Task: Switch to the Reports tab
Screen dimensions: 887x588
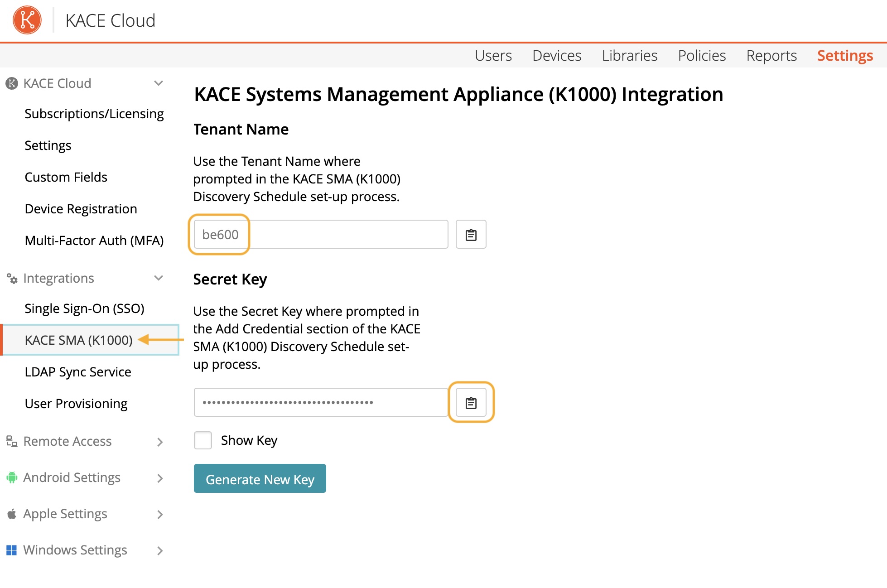Action: tap(771, 56)
